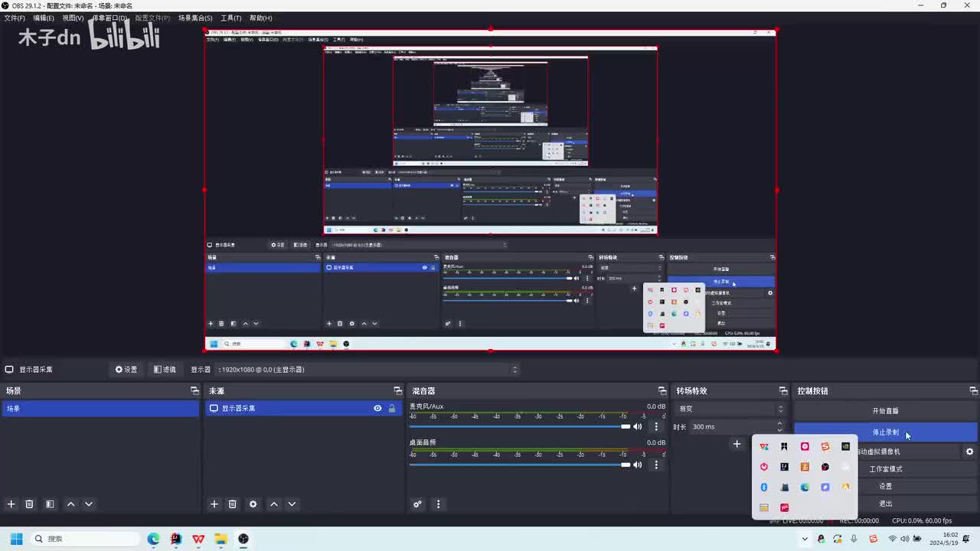
Task: Add a transition with the plus icon
Action: 737,444
